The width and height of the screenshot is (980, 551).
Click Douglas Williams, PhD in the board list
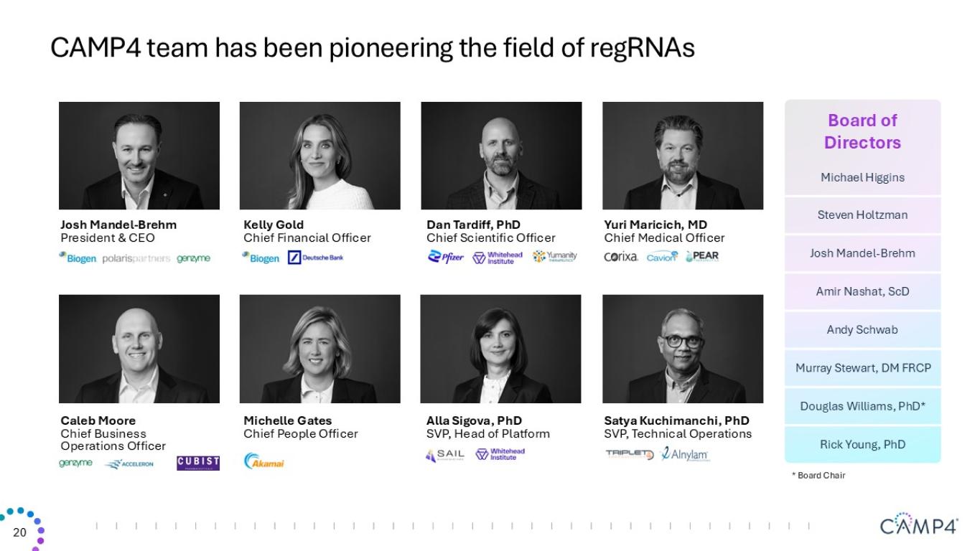tap(862, 406)
